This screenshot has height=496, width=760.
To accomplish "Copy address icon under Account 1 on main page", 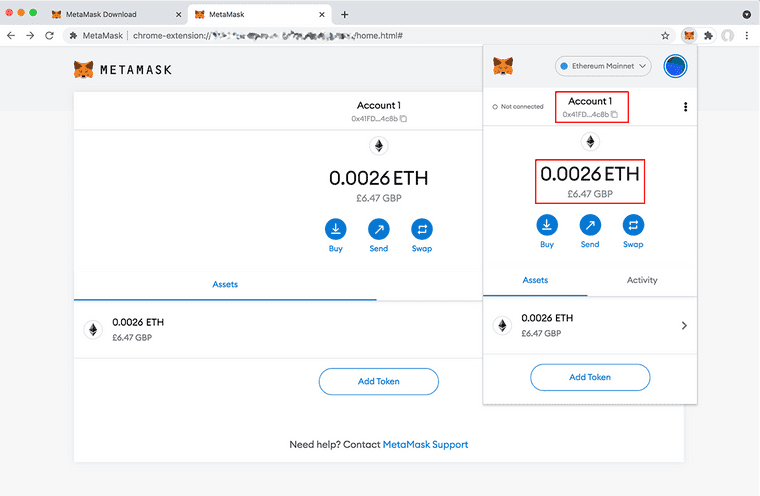I will (403, 118).
